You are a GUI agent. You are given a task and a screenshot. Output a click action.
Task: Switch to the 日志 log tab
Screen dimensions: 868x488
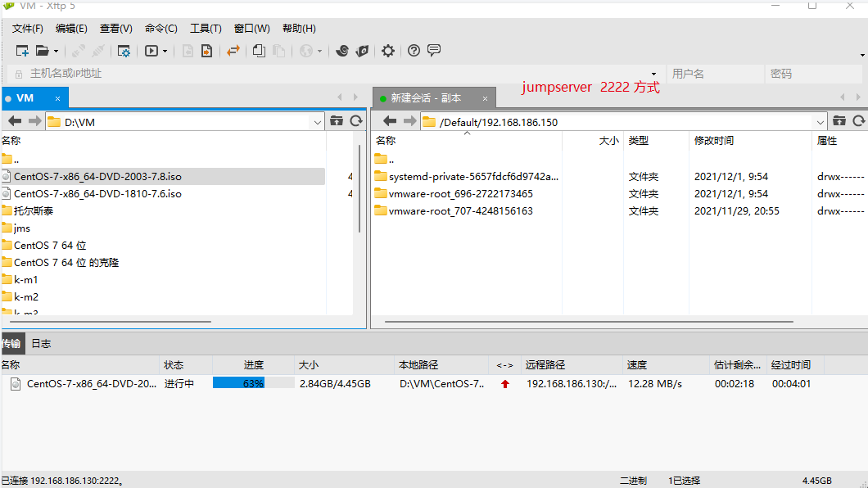coord(41,344)
